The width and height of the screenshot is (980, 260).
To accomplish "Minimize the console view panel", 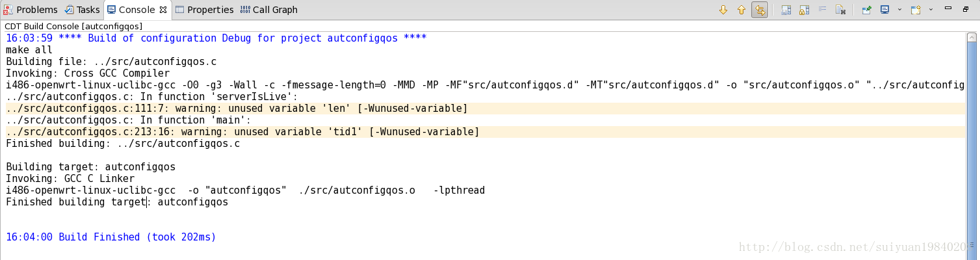I will pos(948,8).
